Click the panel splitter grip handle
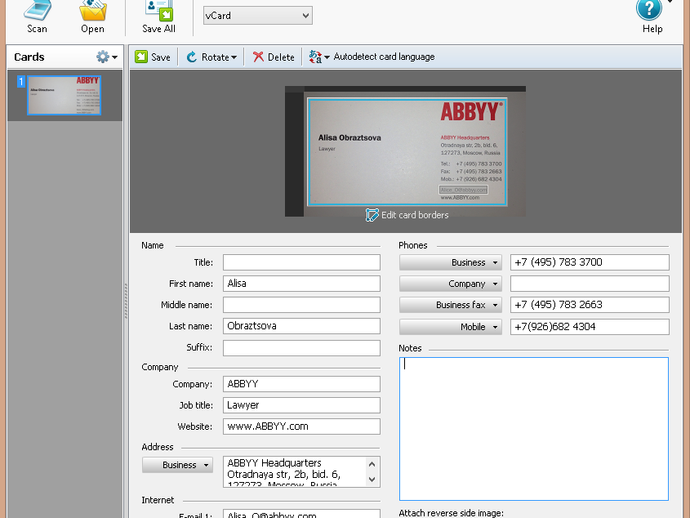The width and height of the screenshot is (690, 518). (x=126, y=301)
